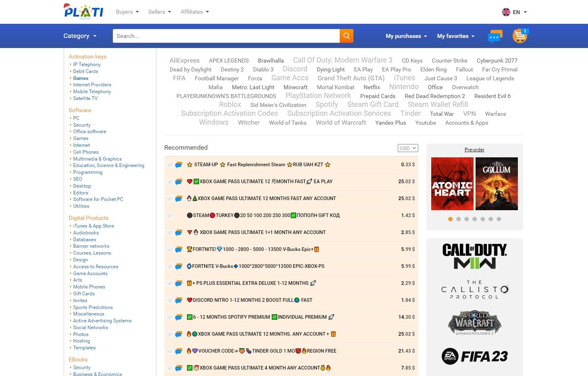Toggle checkmark on FORTNITE! V-Bucks Epic+ row
This screenshot has width=588, height=376.
170,249
